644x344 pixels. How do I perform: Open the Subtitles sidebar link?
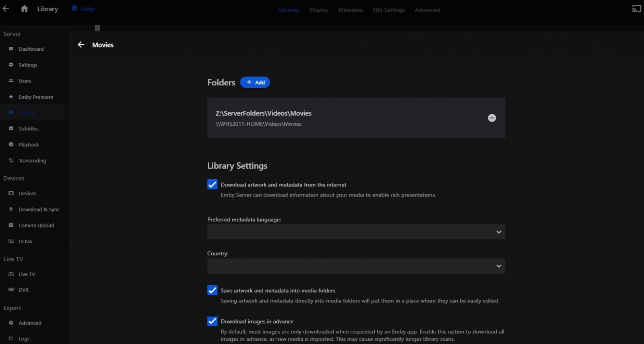[29, 128]
